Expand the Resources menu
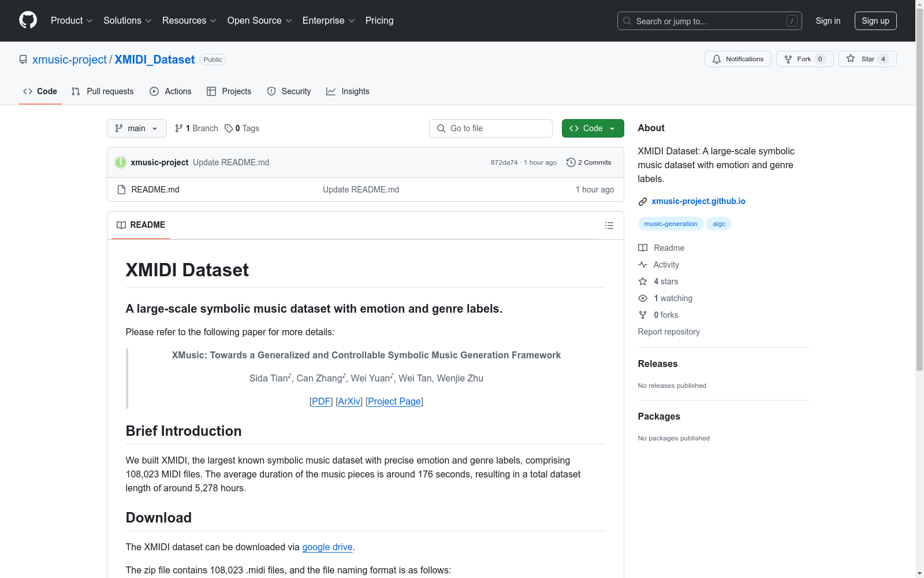This screenshot has width=924, height=578. 189,21
